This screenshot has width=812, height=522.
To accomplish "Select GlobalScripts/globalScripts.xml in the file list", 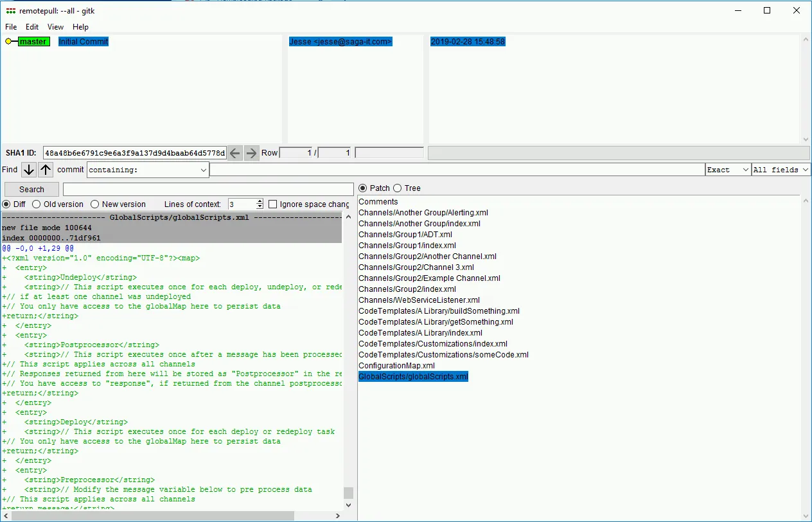I will pyautogui.click(x=413, y=376).
